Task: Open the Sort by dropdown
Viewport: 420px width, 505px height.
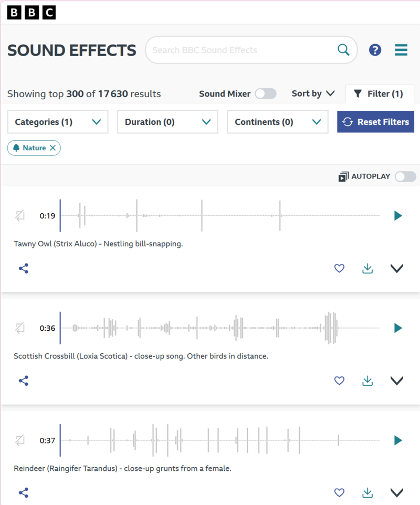Action: (313, 93)
